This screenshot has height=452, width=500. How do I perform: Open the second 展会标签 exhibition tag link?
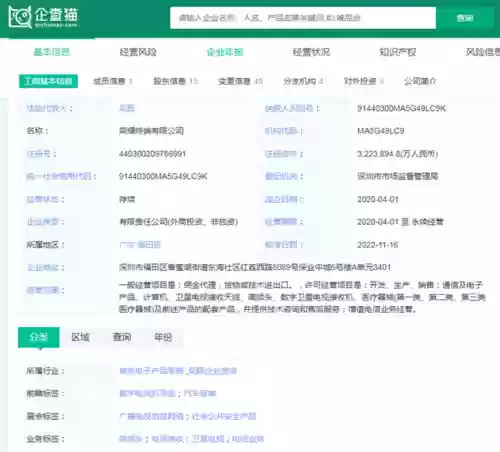224,416
